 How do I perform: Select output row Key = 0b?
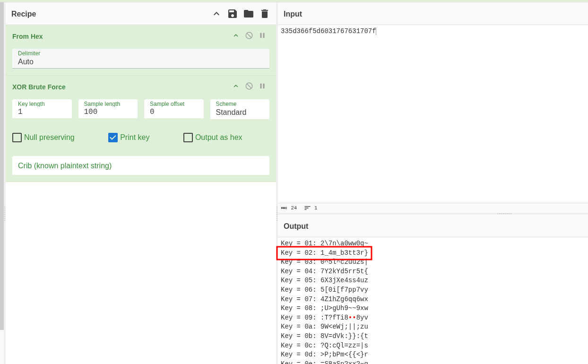(324, 336)
